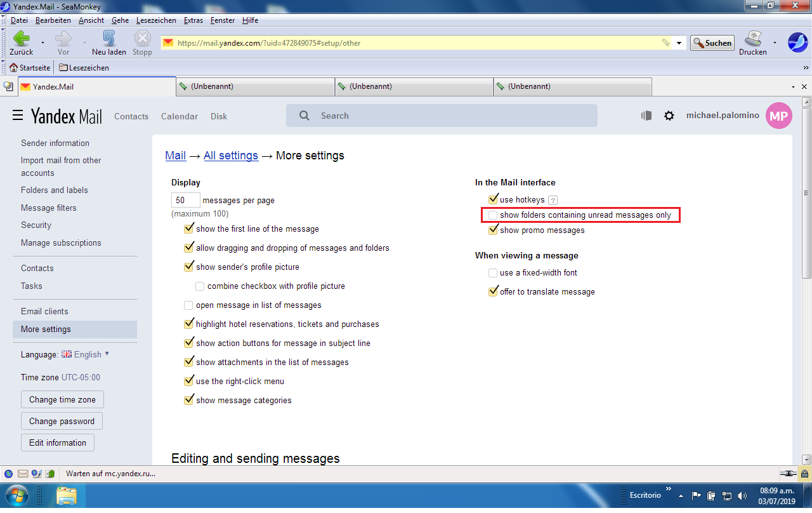812x513 pixels.
Task: Click the Change password button
Action: [x=62, y=421]
